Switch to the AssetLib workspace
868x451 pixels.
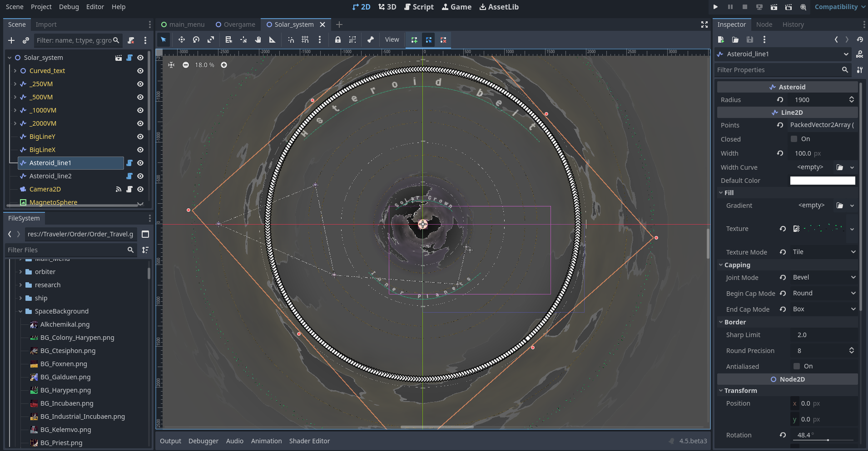click(x=499, y=7)
